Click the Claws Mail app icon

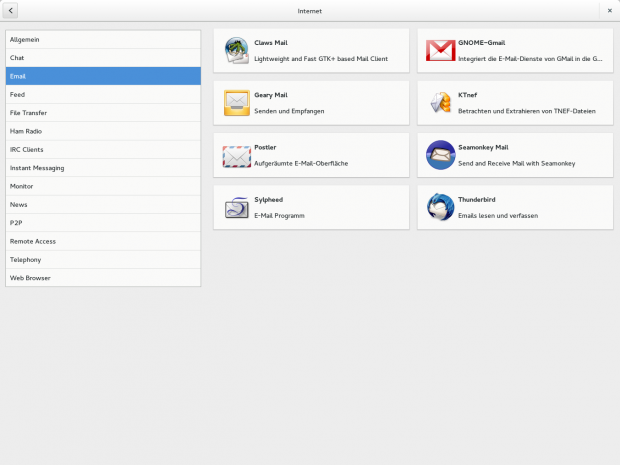point(237,51)
